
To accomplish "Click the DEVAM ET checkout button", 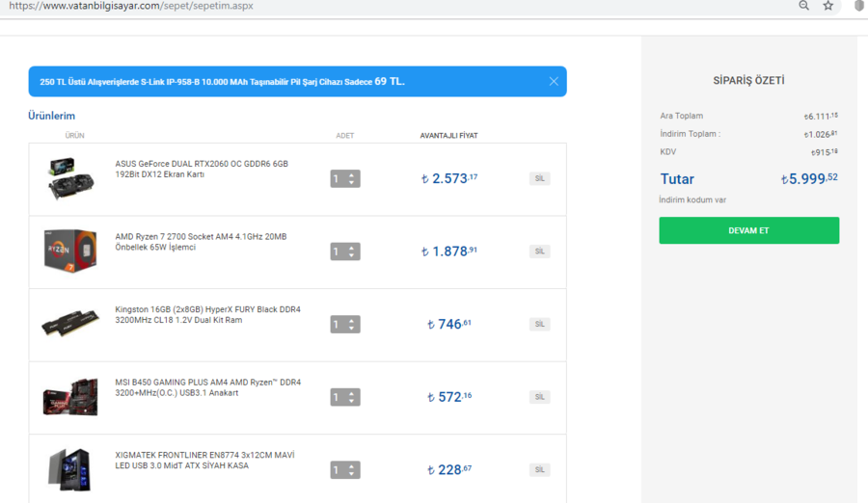I will point(749,230).
